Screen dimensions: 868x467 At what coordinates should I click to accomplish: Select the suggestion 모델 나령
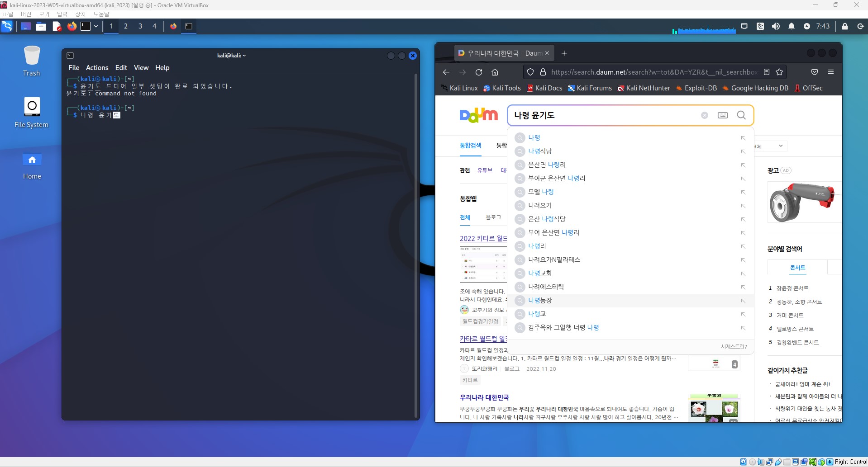pos(630,192)
